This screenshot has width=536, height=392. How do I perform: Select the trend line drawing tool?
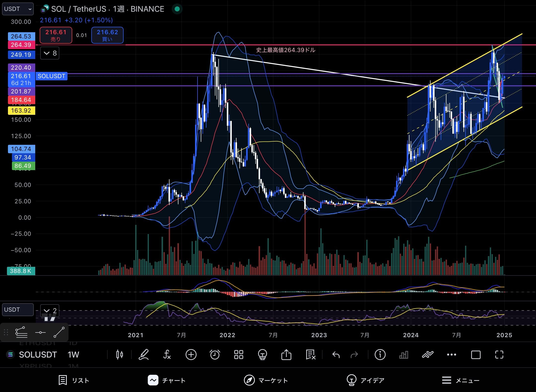pyautogui.click(x=59, y=332)
